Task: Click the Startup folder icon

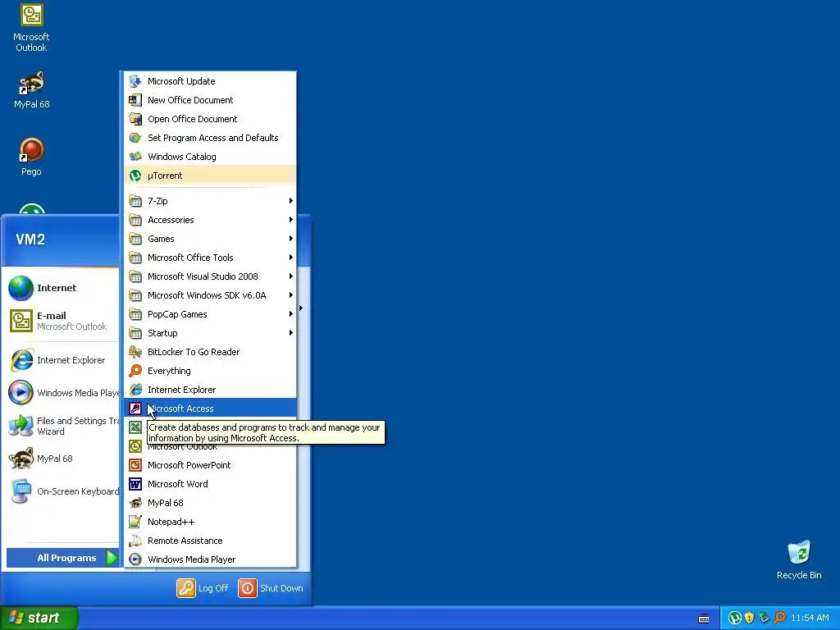Action: [135, 333]
